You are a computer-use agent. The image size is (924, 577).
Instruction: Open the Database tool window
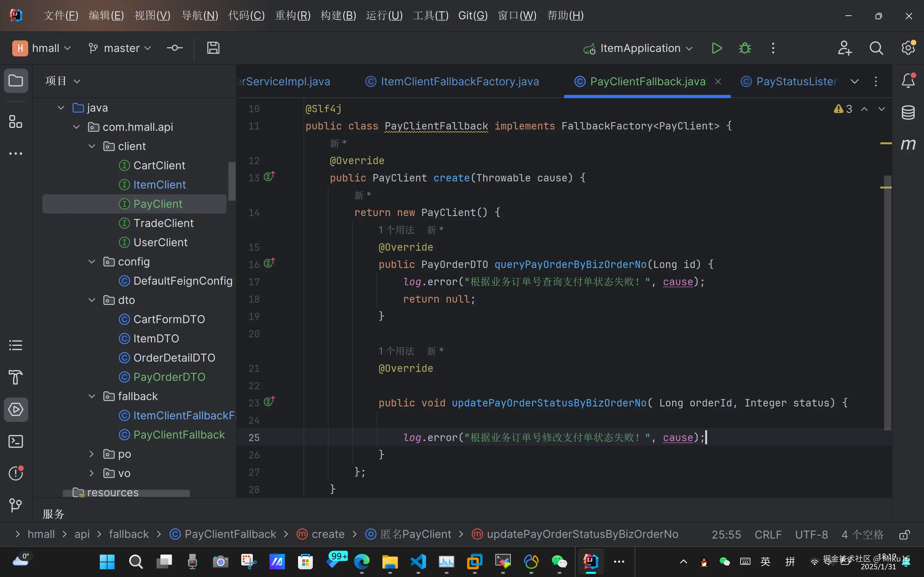click(908, 113)
